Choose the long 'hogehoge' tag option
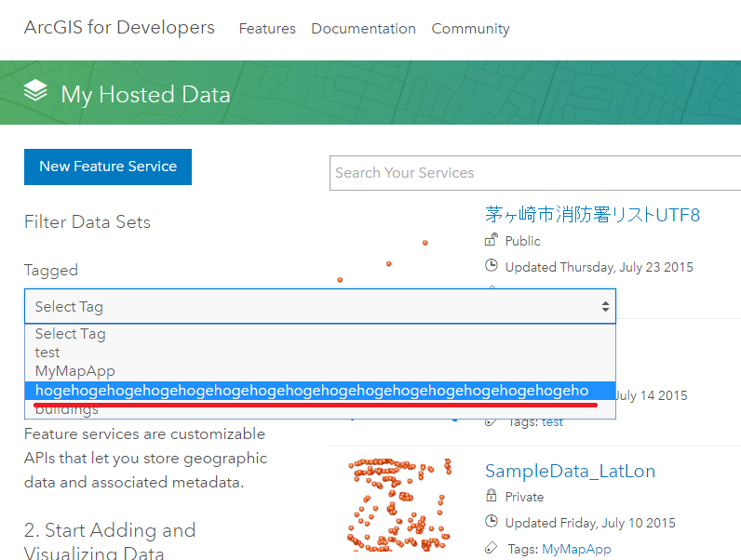 (320, 391)
